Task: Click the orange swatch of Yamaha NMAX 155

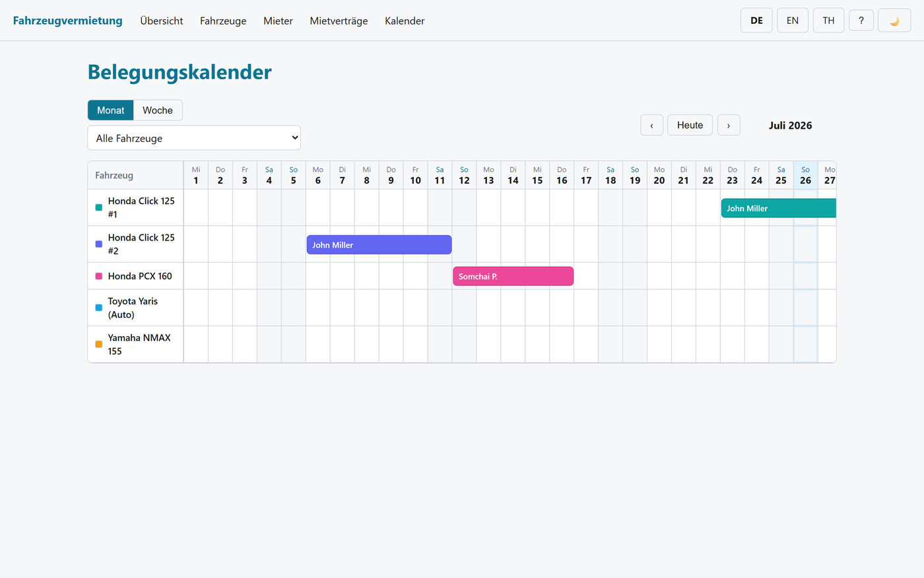Action: [99, 344]
